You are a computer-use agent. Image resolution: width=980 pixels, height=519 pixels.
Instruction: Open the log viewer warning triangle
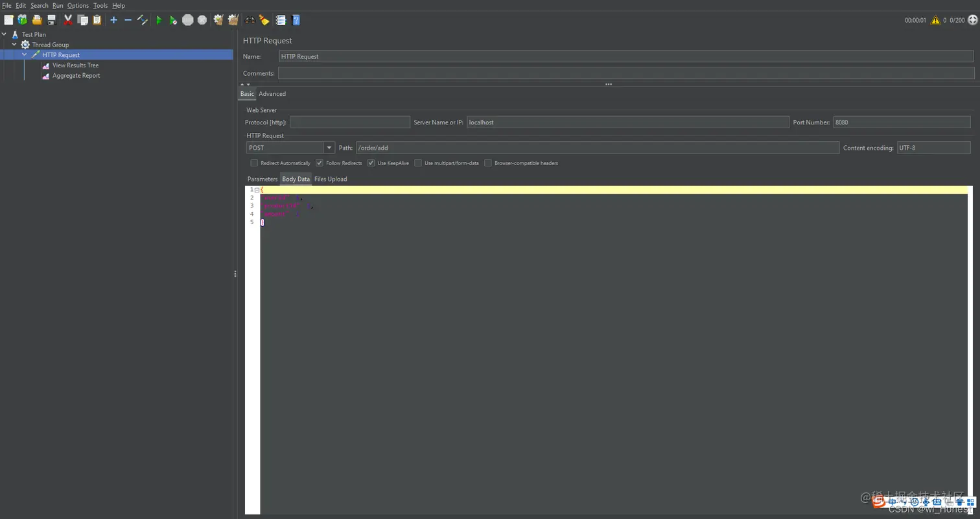click(x=935, y=20)
